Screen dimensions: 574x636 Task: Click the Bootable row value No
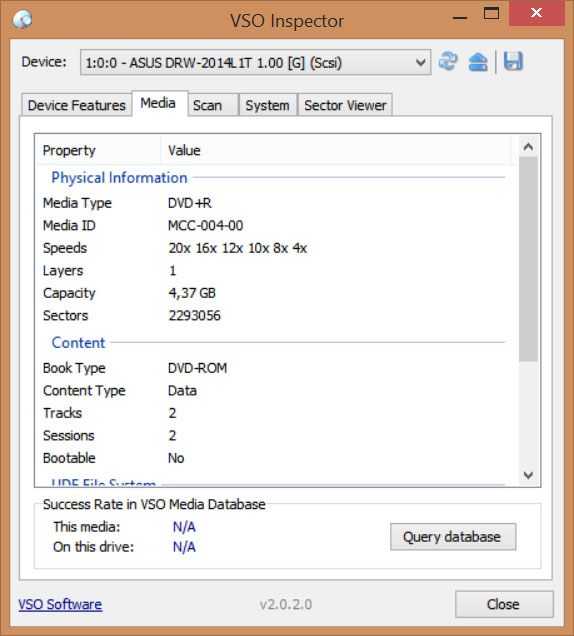coord(176,458)
